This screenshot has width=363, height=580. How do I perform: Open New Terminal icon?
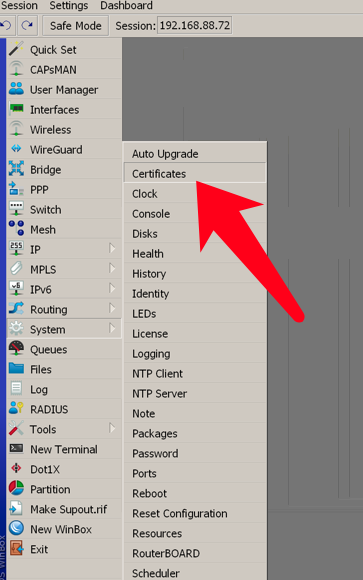click(16, 449)
